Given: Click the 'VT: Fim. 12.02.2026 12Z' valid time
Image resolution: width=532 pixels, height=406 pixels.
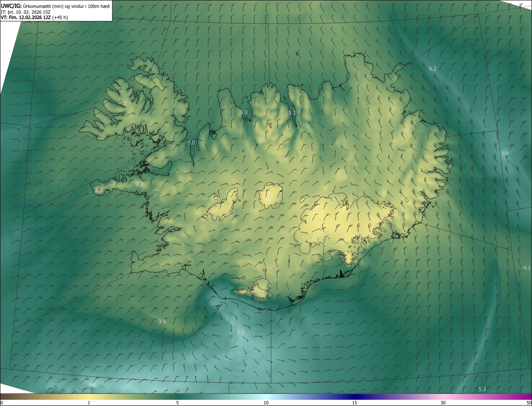Looking at the screenshot, I should (x=26, y=17).
